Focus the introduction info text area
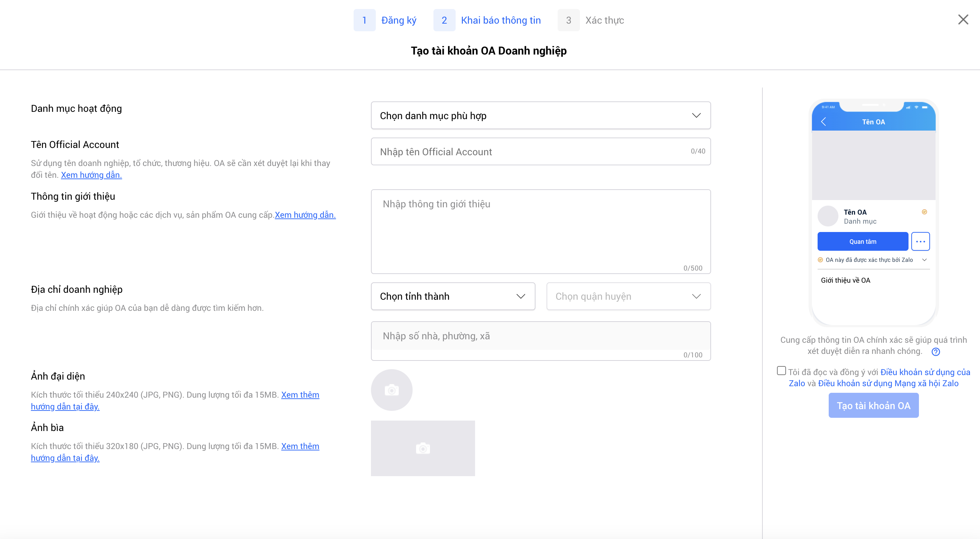Image resolution: width=980 pixels, height=539 pixels. click(541, 231)
